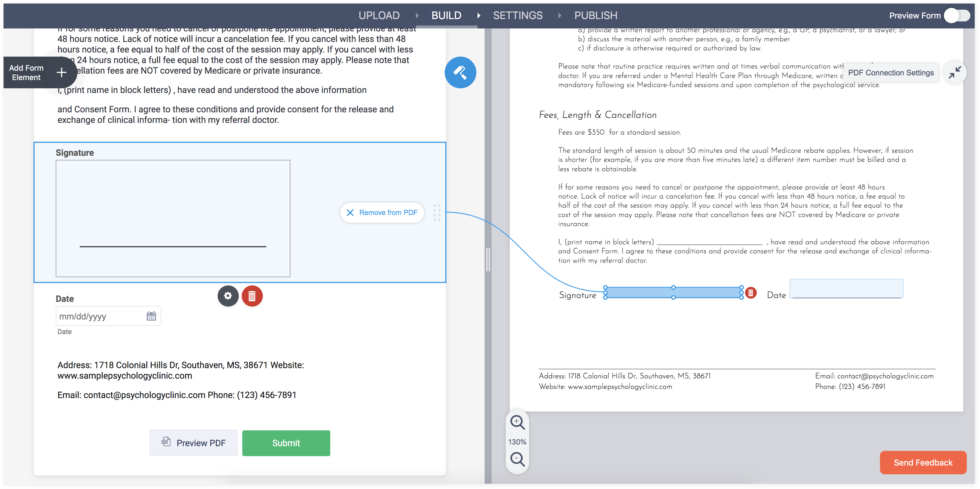Go to the UPLOAD step
Viewport: 980px width, 489px height.
tap(379, 16)
